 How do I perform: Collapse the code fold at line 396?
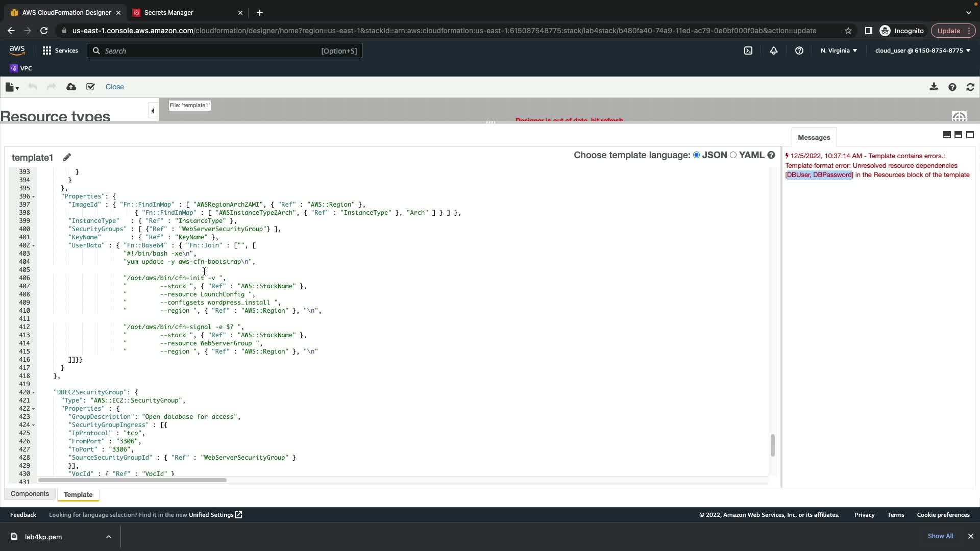[x=34, y=197]
